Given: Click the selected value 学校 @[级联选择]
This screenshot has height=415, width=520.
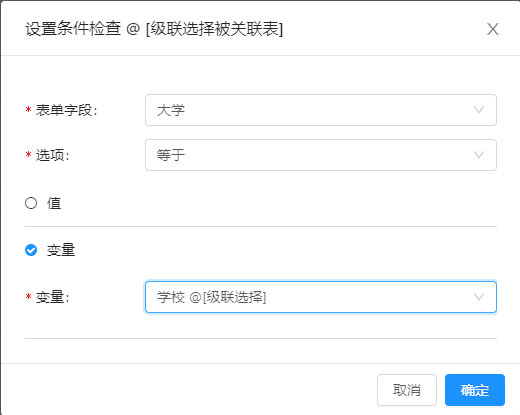Looking at the screenshot, I should click(x=212, y=297).
